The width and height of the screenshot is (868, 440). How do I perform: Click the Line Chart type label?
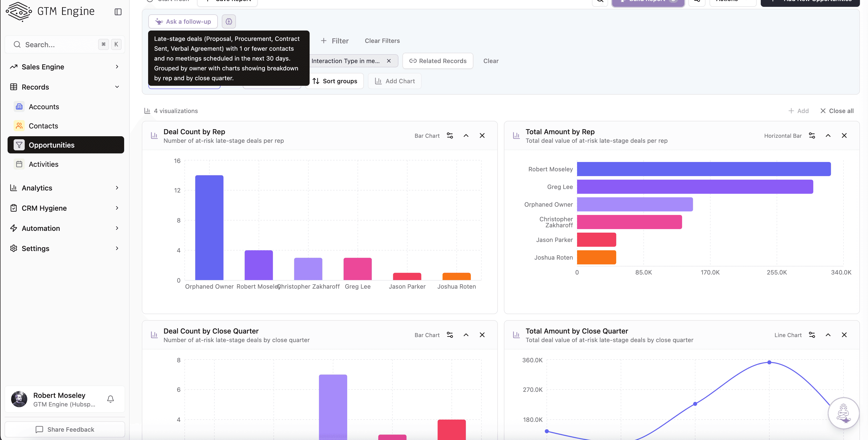(788, 335)
